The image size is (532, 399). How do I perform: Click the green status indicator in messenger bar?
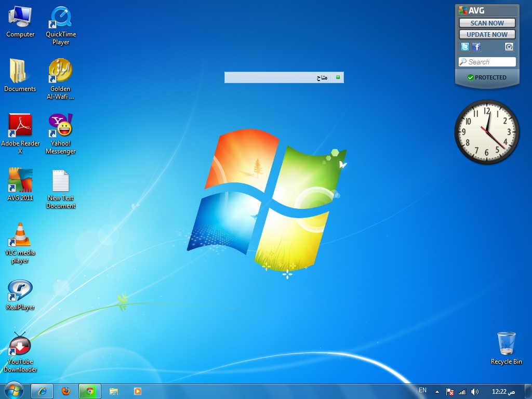tap(338, 77)
